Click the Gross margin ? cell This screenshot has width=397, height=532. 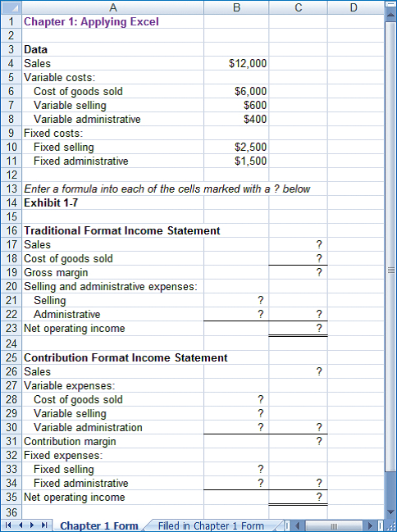click(x=299, y=272)
